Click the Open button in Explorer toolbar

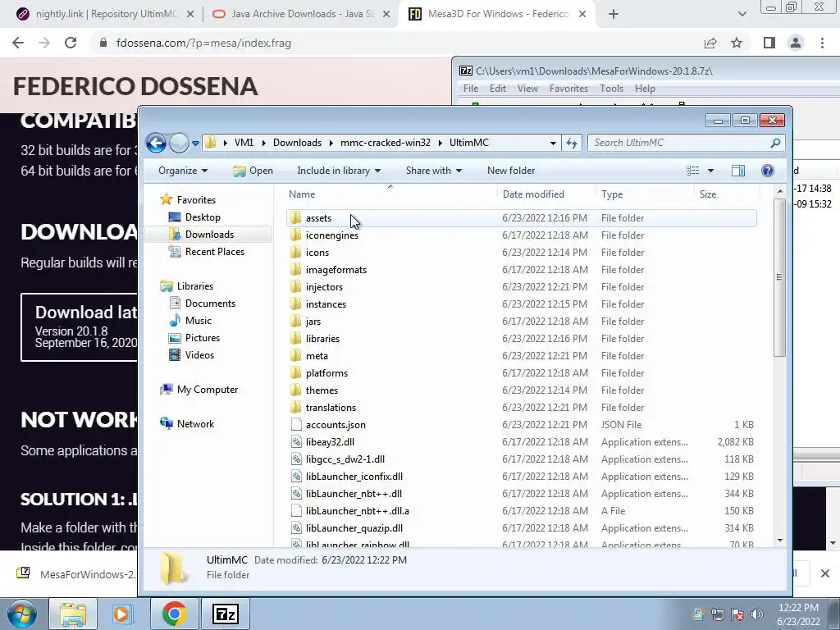point(253,171)
